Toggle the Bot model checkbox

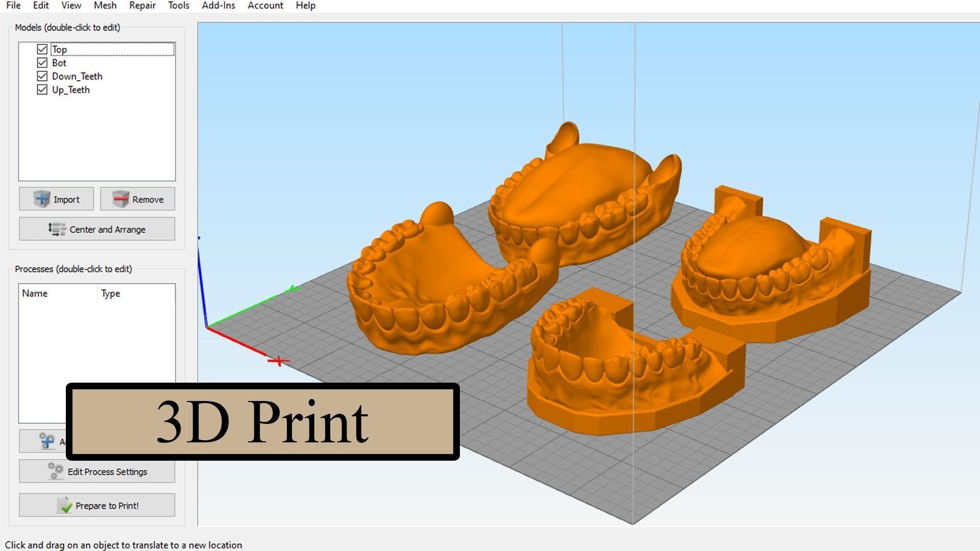[x=42, y=63]
